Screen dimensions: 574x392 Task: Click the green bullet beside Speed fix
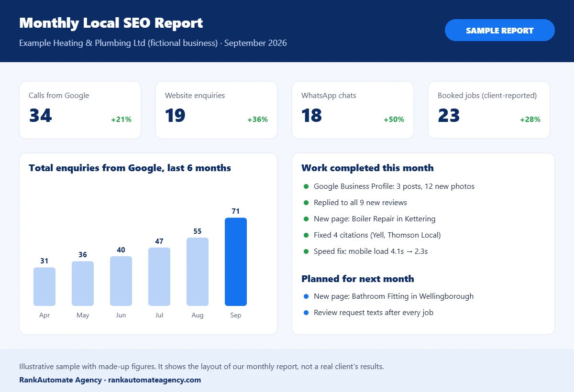pyautogui.click(x=306, y=251)
